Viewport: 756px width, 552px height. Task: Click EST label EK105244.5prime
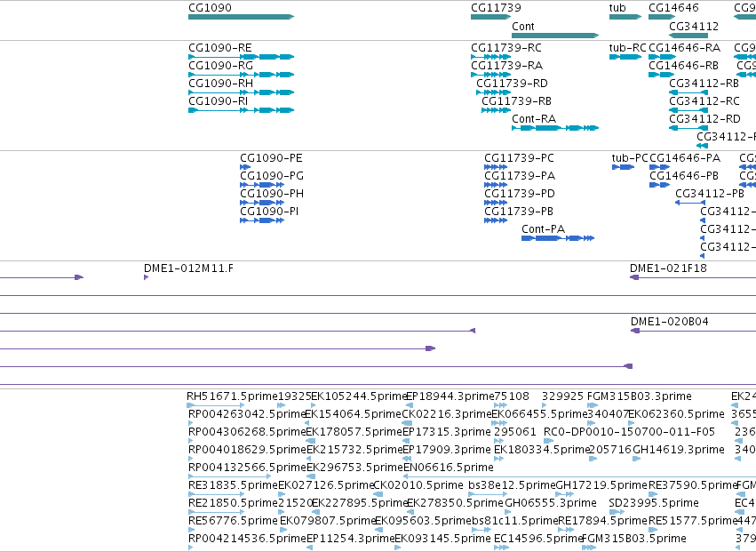click(360, 396)
